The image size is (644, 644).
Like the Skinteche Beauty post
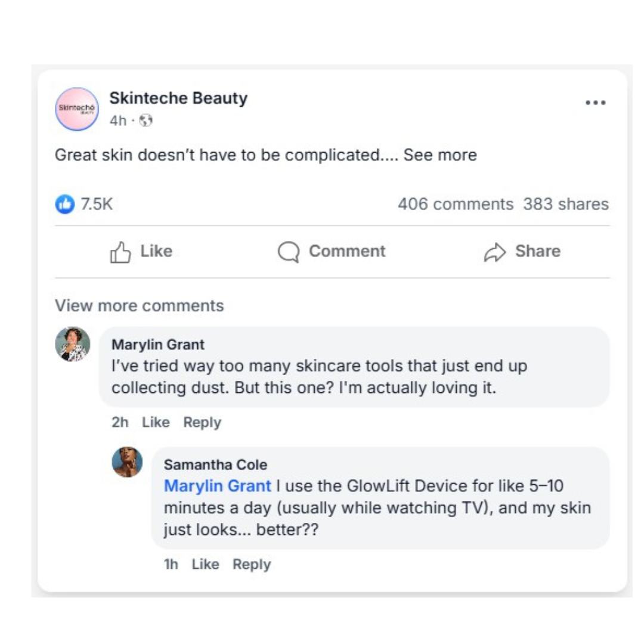(x=141, y=252)
